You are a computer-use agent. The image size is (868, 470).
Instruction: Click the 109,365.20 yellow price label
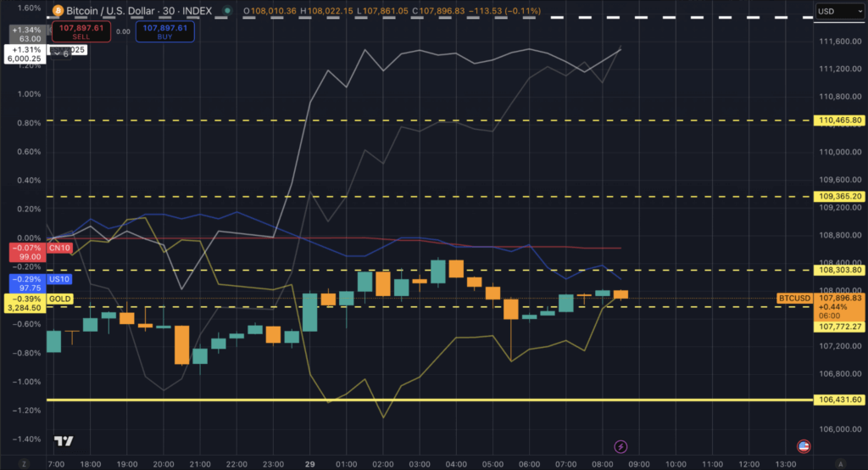click(x=840, y=196)
